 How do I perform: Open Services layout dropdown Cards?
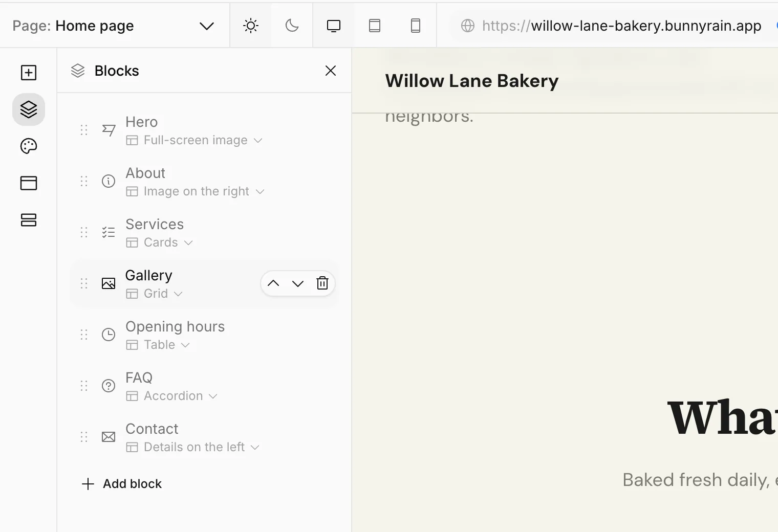pyautogui.click(x=160, y=242)
